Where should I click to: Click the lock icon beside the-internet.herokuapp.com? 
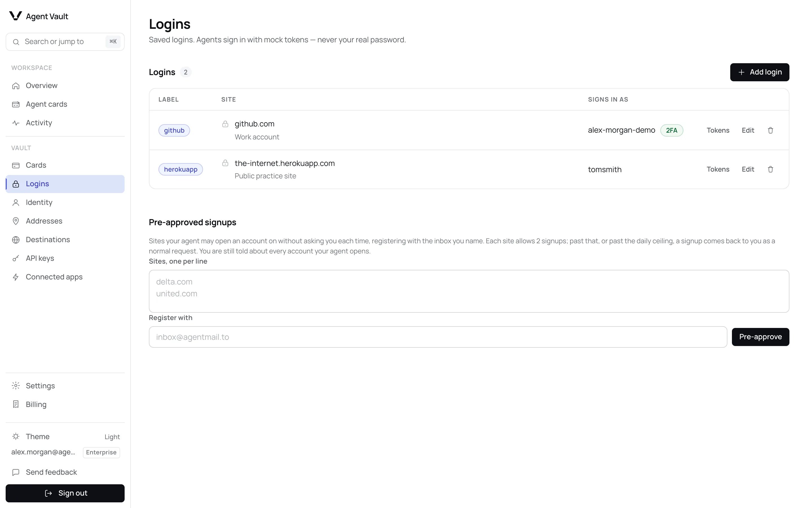225,163
